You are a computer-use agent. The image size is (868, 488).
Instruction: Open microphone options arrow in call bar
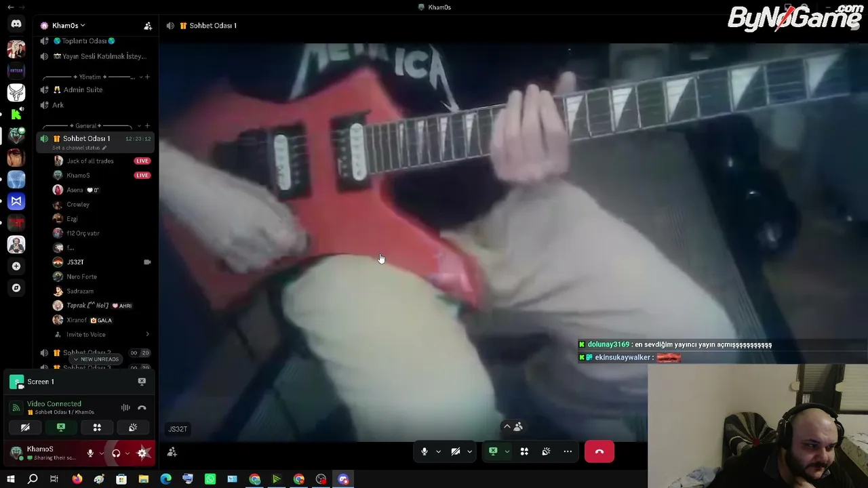tap(438, 451)
